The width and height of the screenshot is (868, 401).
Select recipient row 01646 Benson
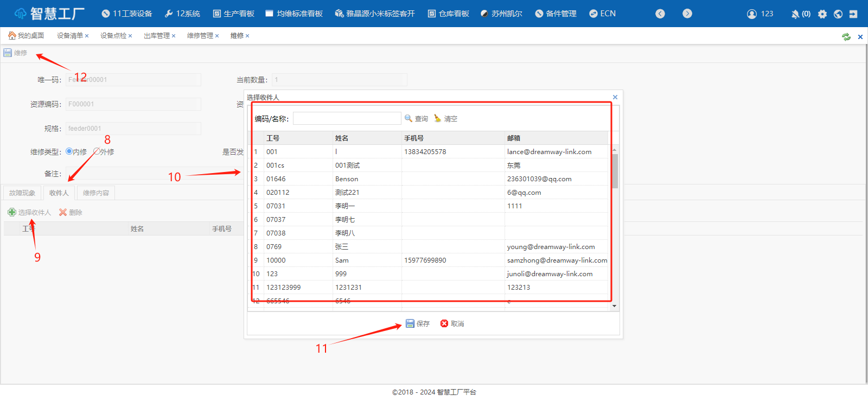(x=347, y=179)
